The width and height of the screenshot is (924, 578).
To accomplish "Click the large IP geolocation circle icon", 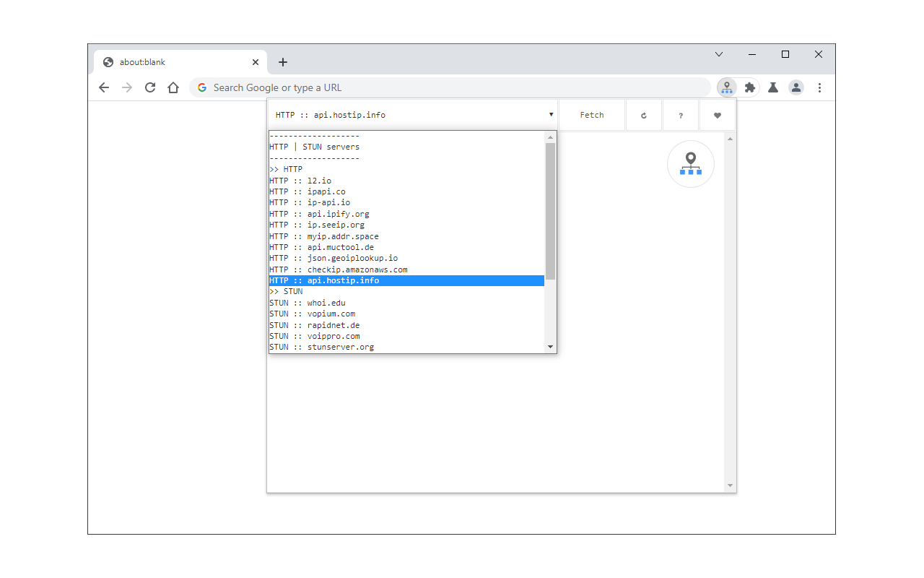I will point(690,164).
